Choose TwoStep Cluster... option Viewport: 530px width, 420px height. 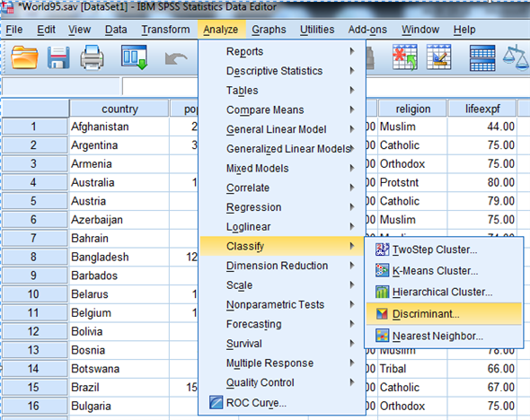[444, 249]
